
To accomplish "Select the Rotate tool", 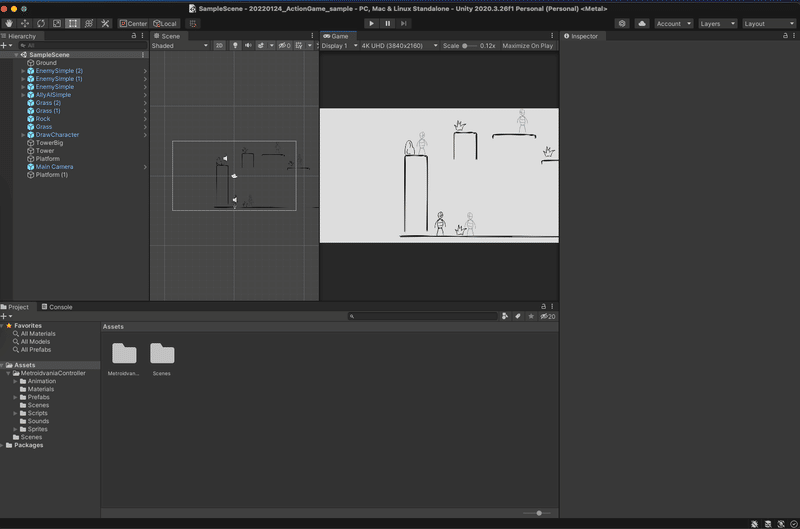I will tap(41, 23).
